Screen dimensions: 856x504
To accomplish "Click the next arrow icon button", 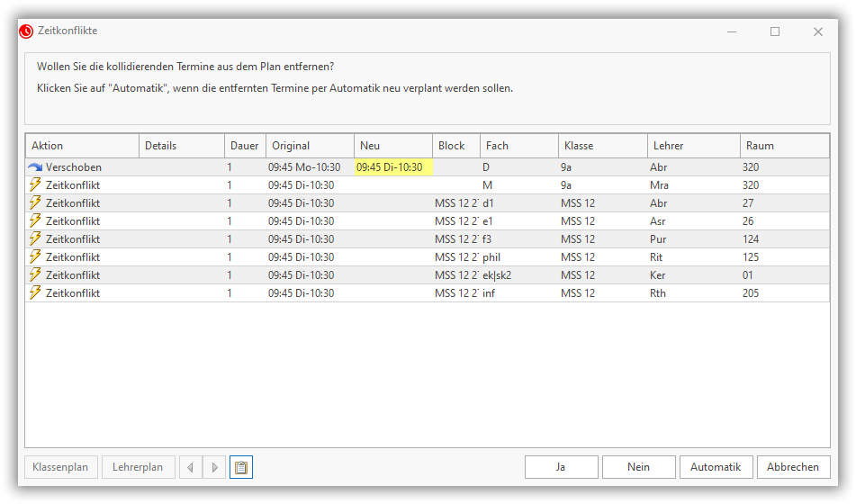I will tap(214, 467).
